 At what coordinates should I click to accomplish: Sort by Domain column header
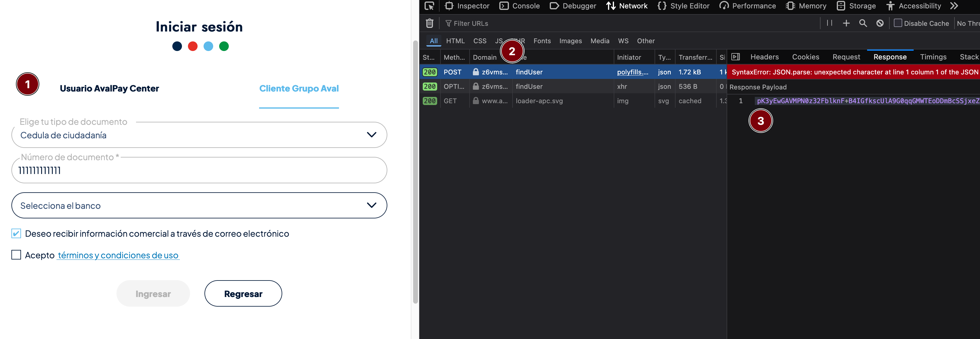click(x=491, y=57)
